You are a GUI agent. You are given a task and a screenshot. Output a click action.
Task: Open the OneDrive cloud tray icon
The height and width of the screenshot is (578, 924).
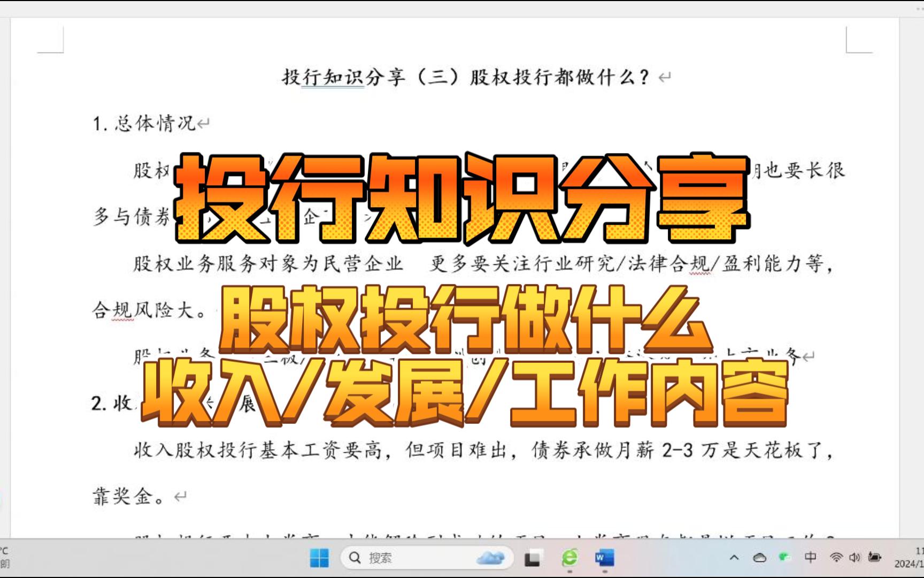pyautogui.click(x=759, y=558)
